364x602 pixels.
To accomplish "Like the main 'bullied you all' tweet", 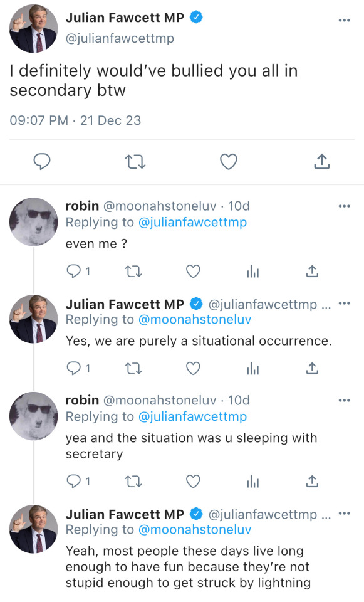I will click(x=229, y=162).
